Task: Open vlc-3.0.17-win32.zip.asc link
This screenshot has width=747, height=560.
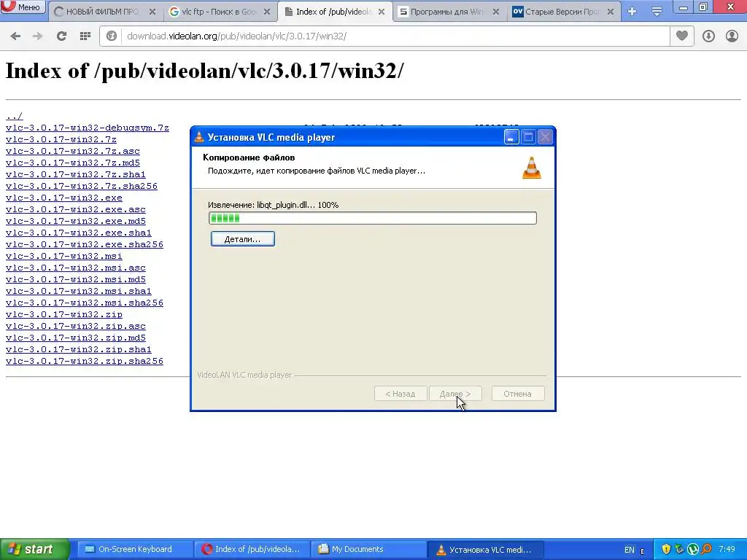Action: point(76,326)
